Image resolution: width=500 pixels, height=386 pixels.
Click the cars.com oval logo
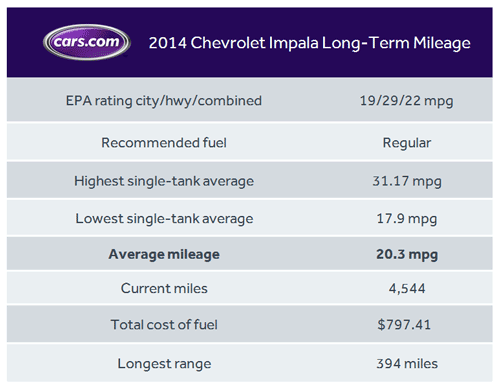(87, 42)
